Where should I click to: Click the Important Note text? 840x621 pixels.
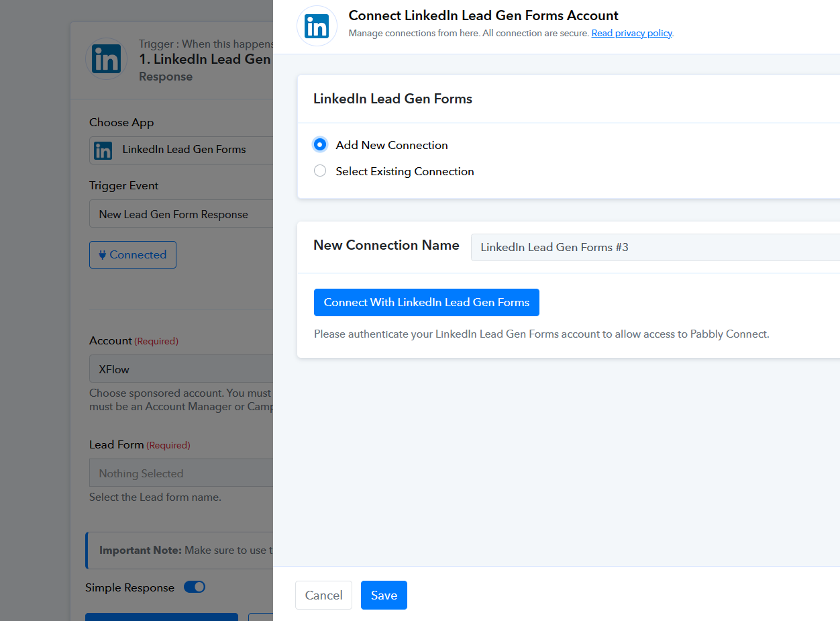141,550
